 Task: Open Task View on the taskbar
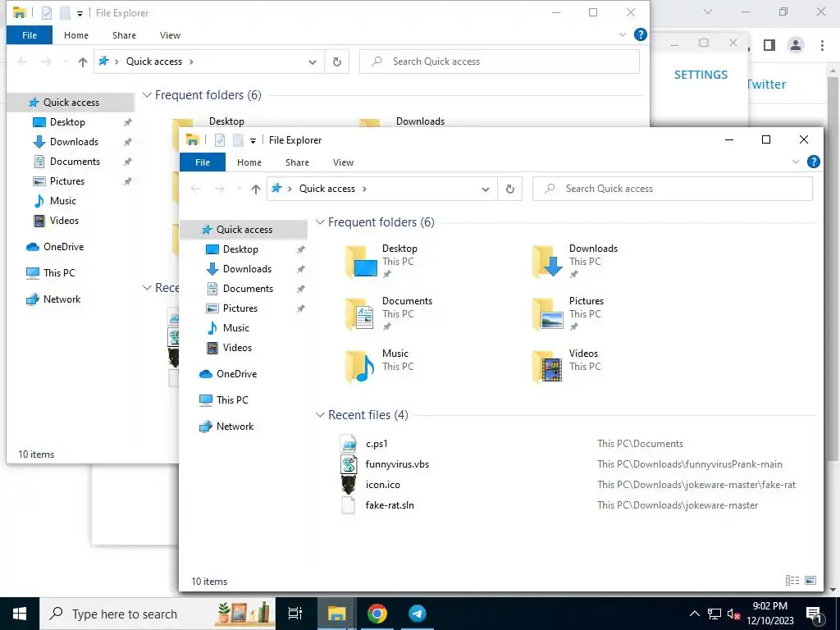tap(295, 614)
